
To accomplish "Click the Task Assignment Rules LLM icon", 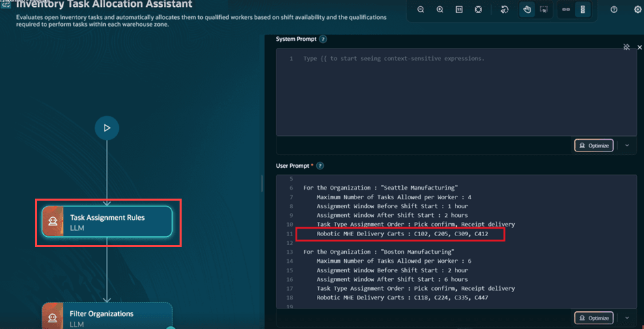I will (x=53, y=222).
